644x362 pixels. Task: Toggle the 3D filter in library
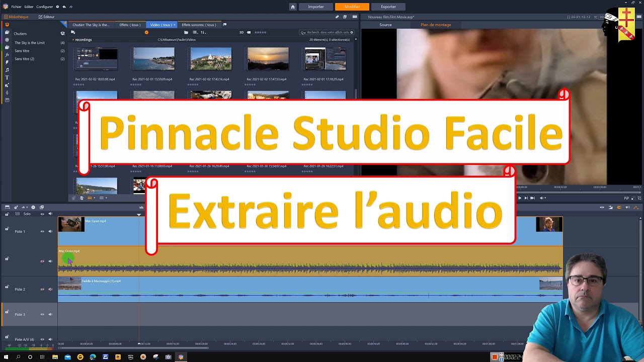pos(242,32)
